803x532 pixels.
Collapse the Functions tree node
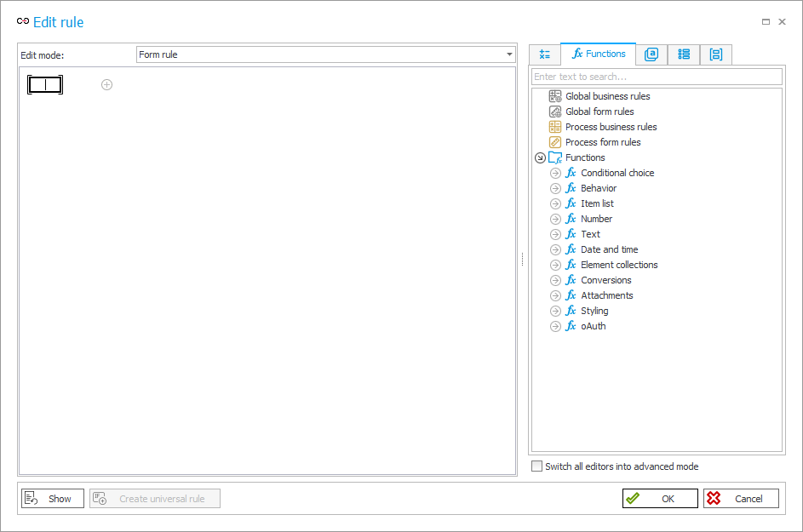(540, 157)
